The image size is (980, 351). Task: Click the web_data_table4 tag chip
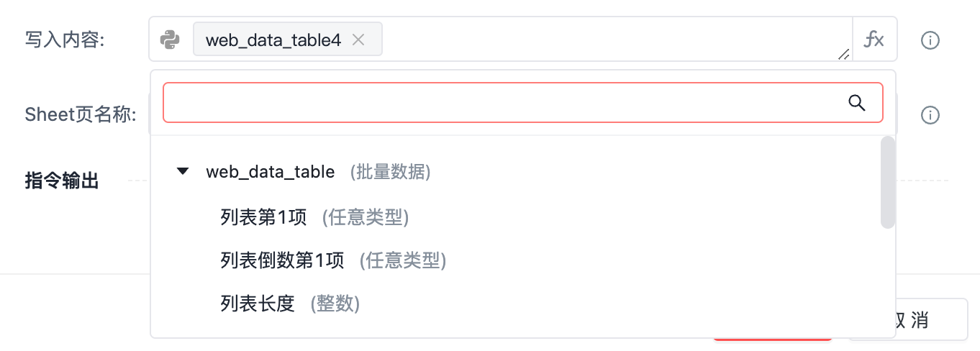pyautogui.click(x=287, y=40)
